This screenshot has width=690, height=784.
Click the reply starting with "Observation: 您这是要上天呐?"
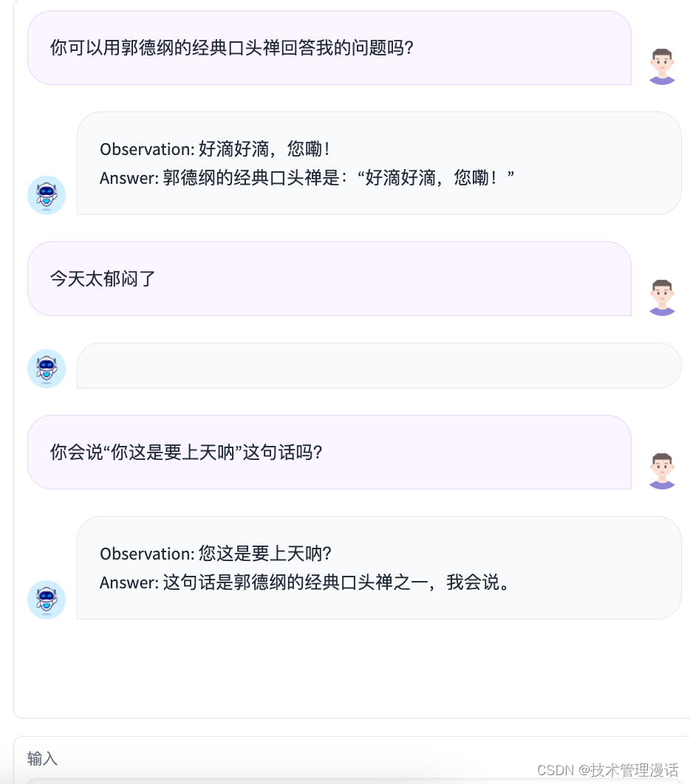point(379,568)
